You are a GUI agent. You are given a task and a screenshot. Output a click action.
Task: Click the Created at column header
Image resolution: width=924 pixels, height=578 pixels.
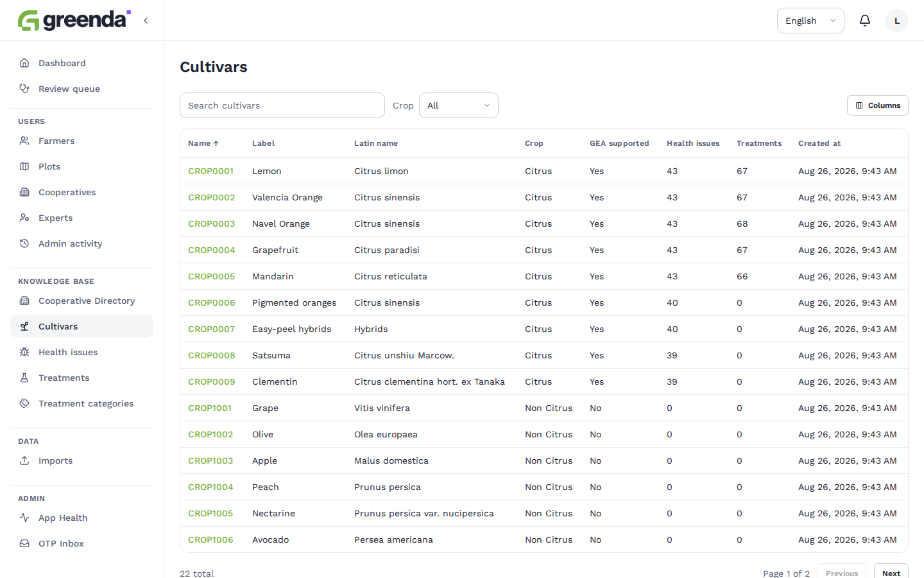[819, 143]
